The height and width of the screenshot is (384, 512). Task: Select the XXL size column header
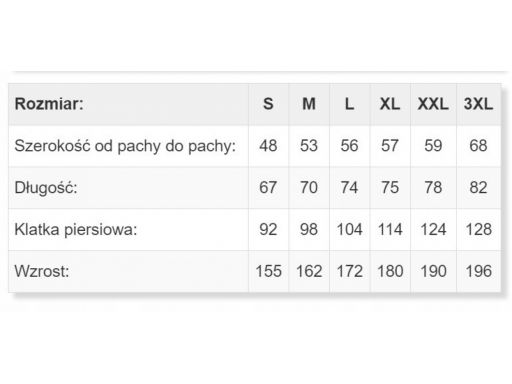[x=433, y=104]
